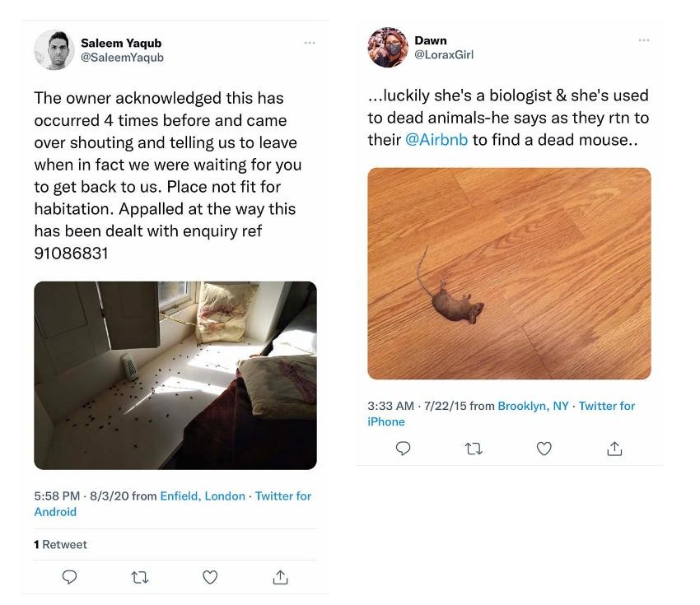The image size is (700, 605).
Task: Retweet Dawn's dead mouse tweet
Action: tap(474, 449)
